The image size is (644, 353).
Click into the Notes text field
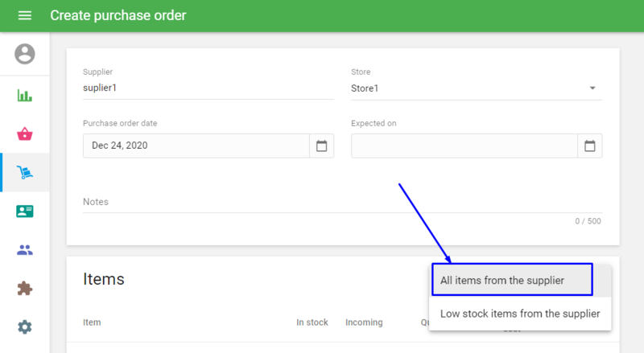(x=342, y=202)
